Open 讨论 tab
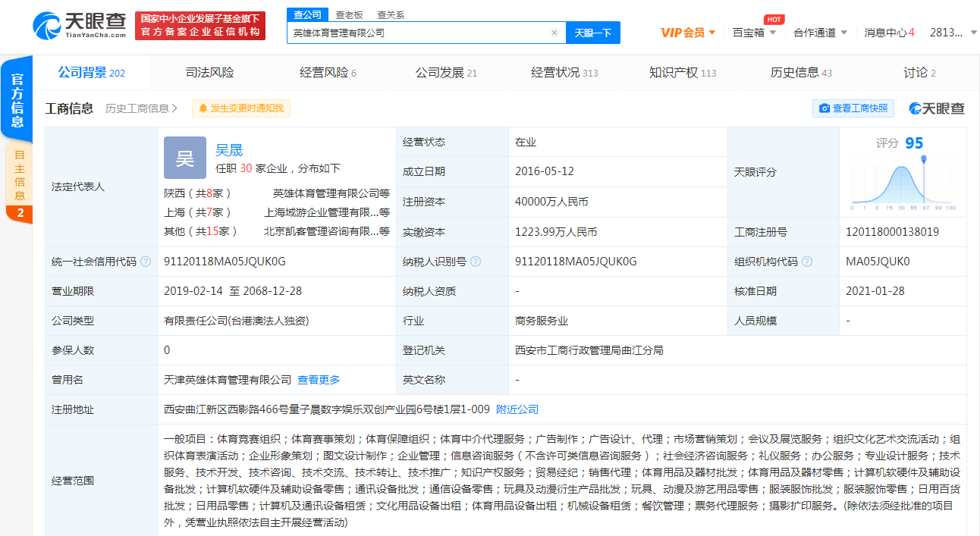Screen dimensions: 980x536 pyautogui.click(x=919, y=72)
